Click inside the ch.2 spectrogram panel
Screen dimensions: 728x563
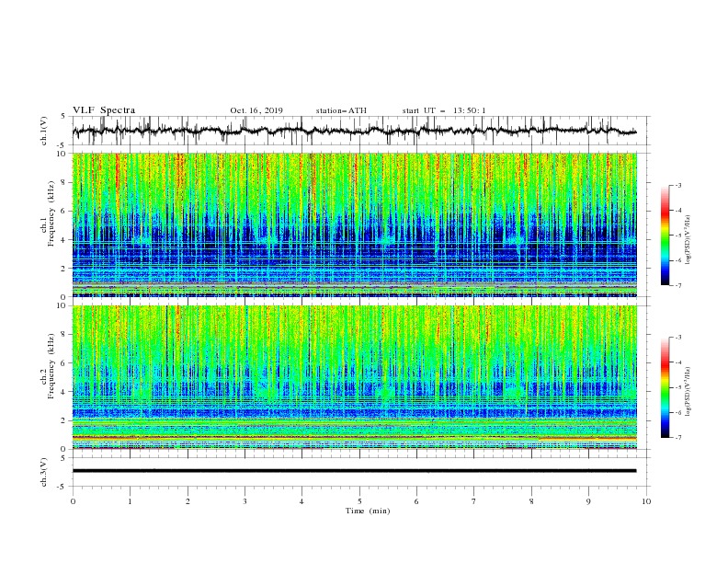pyautogui.click(x=355, y=377)
